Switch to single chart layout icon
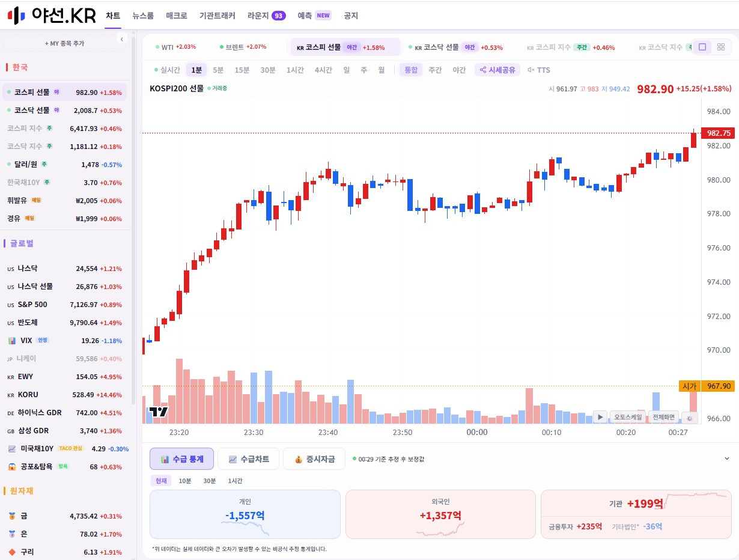Viewport: 739px width, 560px height. 702,47
